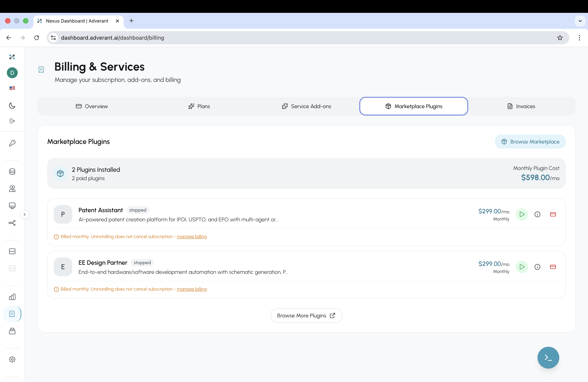Viewport: 588px width, 382px height.
Task: Bookmark the page with the star icon
Action: pyautogui.click(x=560, y=38)
